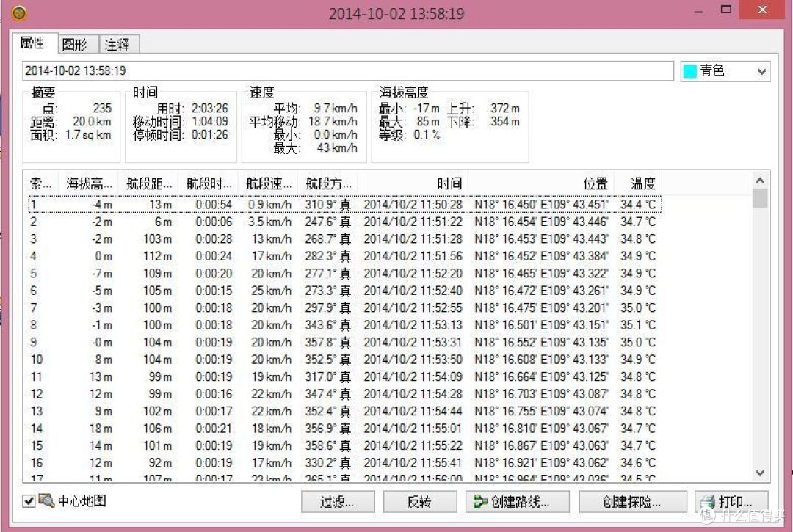The image size is (793, 532).
Task: Click the scroll down arrow of the table
Action: [x=760, y=473]
